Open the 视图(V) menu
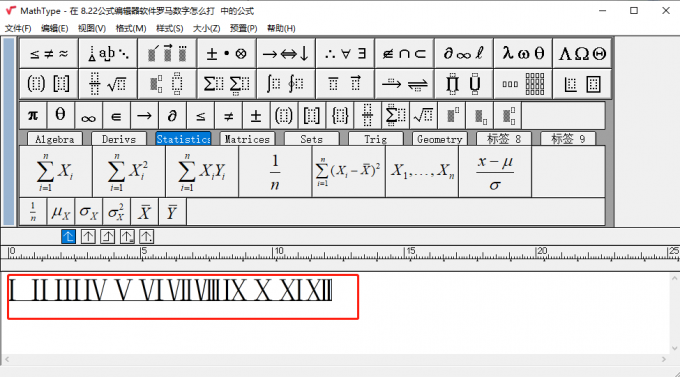 click(92, 28)
